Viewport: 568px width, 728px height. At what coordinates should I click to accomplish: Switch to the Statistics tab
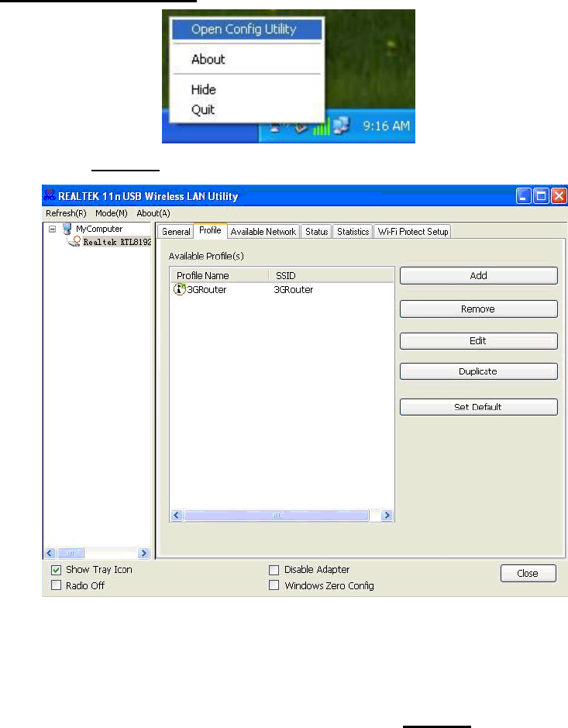(x=353, y=232)
